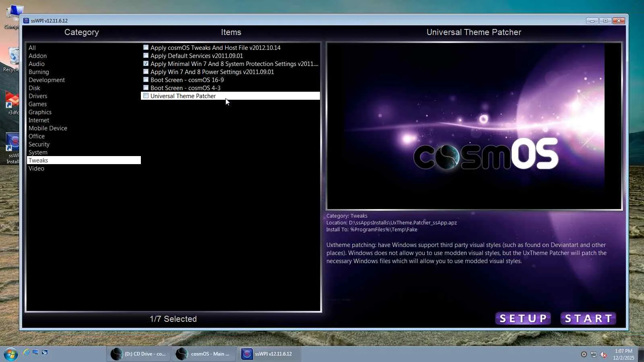The image size is (644, 362).
Task: Open the muted volume tray icon
Action: [x=603, y=354]
